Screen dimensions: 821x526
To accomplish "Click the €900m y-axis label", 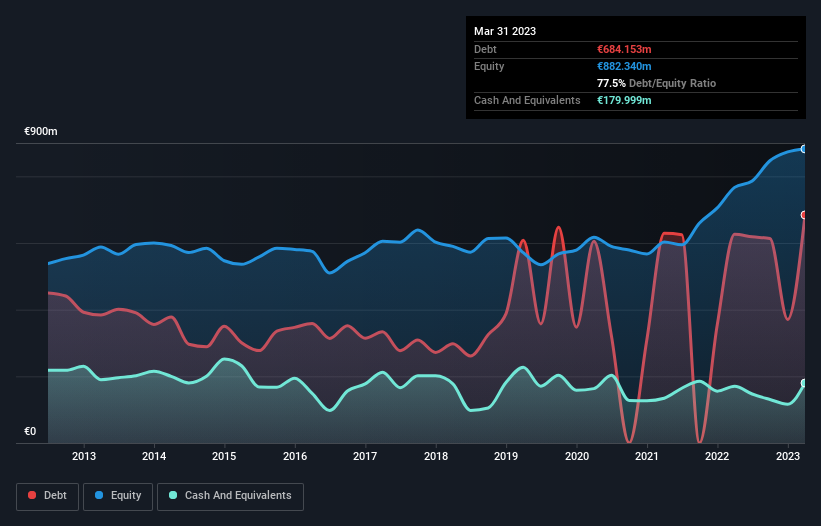I will pyautogui.click(x=41, y=131).
